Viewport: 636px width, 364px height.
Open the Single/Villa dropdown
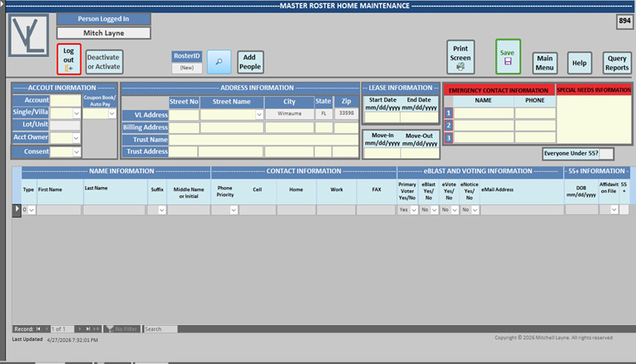click(76, 113)
